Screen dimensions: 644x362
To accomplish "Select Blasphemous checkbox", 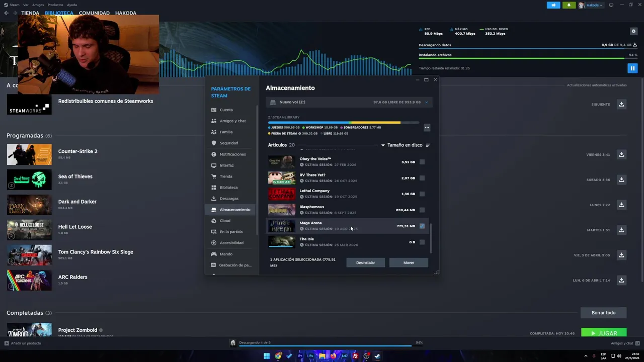I will (x=422, y=210).
